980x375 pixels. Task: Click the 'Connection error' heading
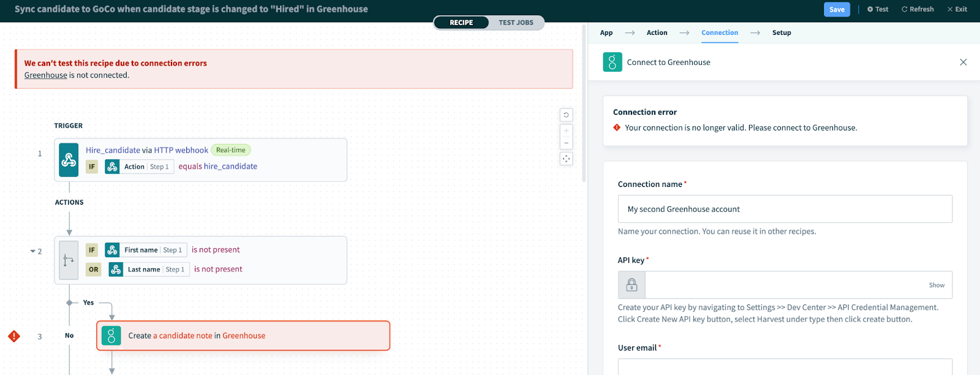point(645,112)
